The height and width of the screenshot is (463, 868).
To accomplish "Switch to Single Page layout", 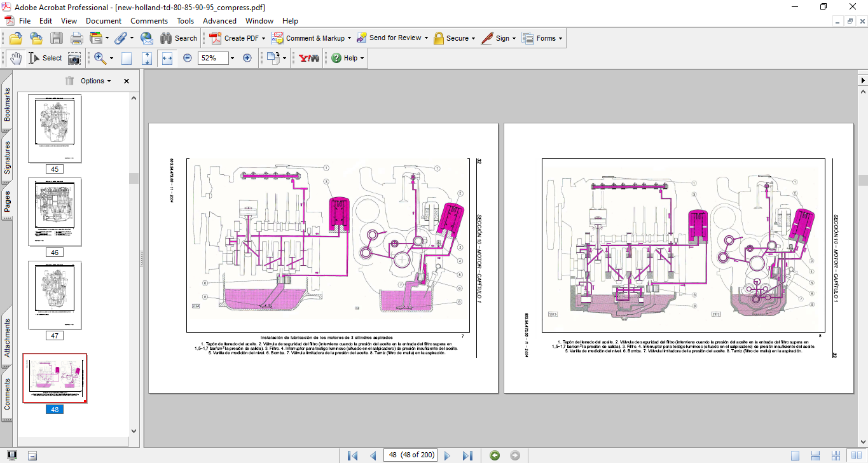I will click(x=795, y=455).
